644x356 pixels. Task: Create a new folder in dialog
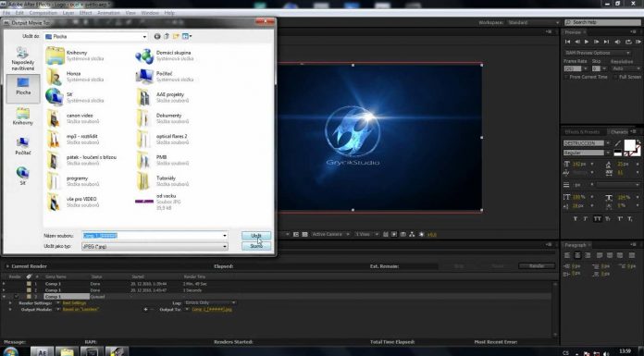point(176,37)
